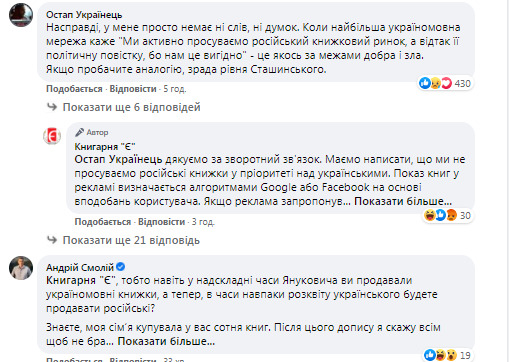The image size is (509, 362).
Task: Click reply arrow icon next to 6 відповідей
Action: [52, 107]
